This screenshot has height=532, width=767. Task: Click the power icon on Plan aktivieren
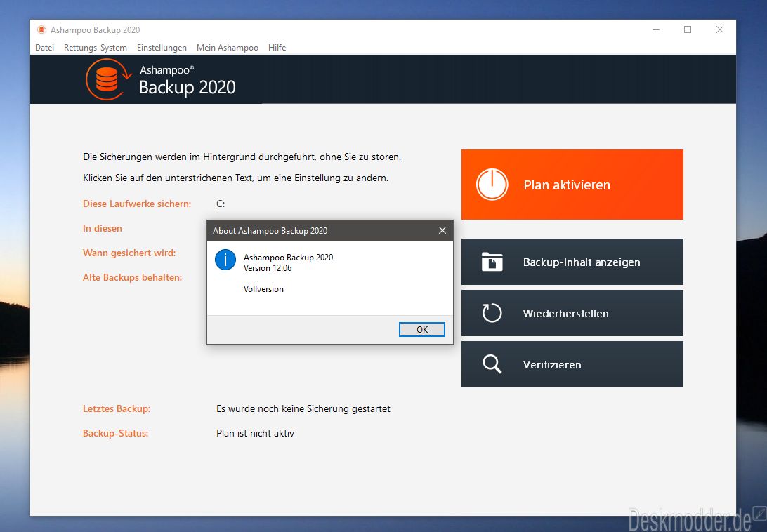point(492,185)
